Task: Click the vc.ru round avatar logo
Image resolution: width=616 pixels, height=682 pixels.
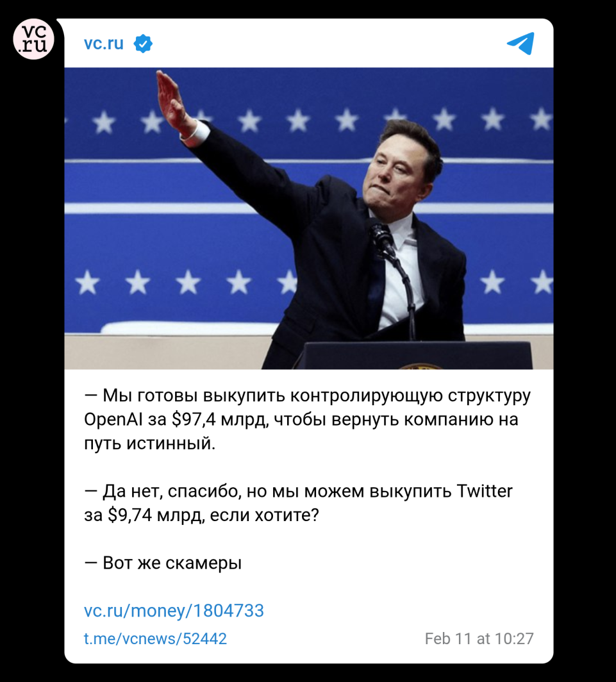Action: (33, 39)
